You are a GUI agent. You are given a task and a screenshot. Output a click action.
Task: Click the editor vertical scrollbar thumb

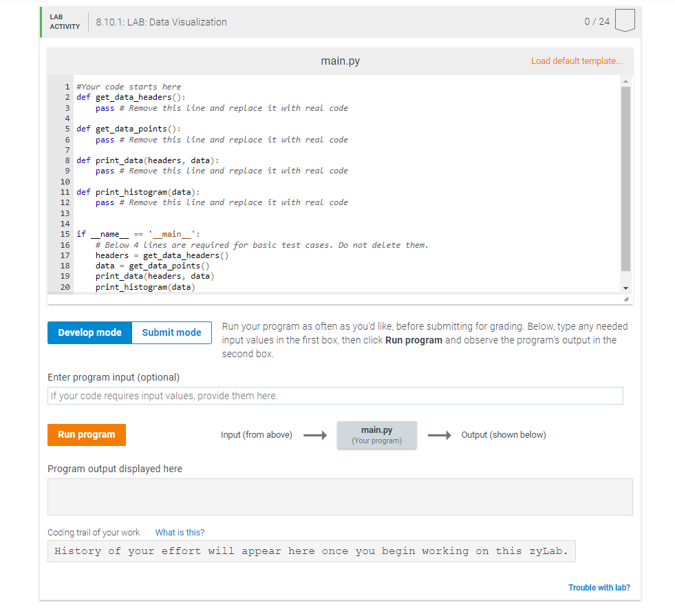(x=626, y=179)
